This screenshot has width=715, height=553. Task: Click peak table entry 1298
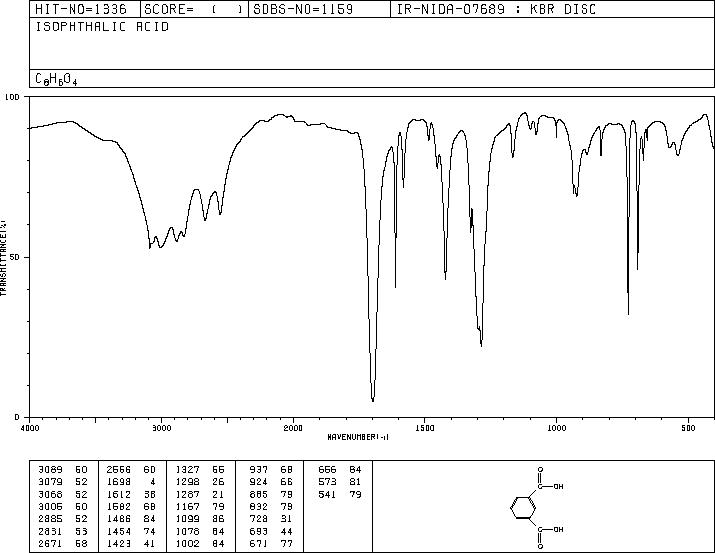(187, 482)
